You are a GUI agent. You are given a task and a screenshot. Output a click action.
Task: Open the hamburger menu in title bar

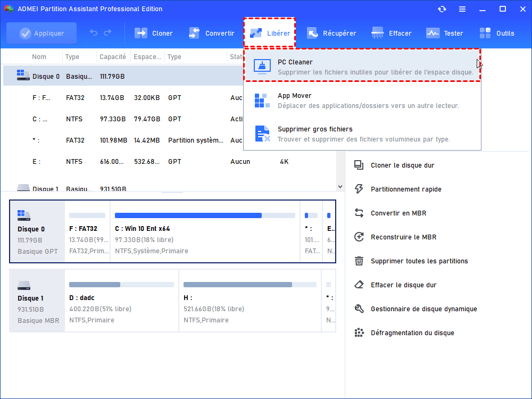click(462, 9)
